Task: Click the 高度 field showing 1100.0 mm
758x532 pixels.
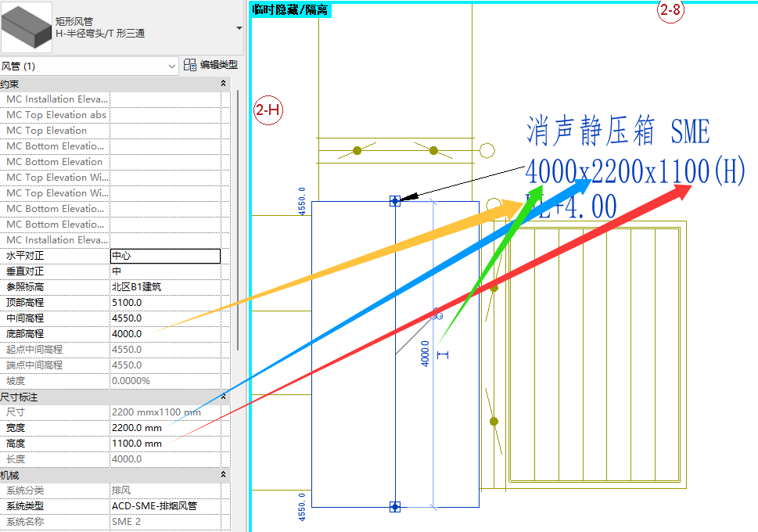Action: pyautogui.click(x=165, y=444)
